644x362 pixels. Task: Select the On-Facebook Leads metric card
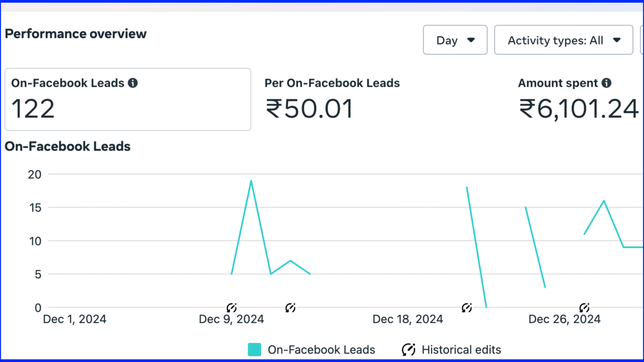[x=128, y=99]
